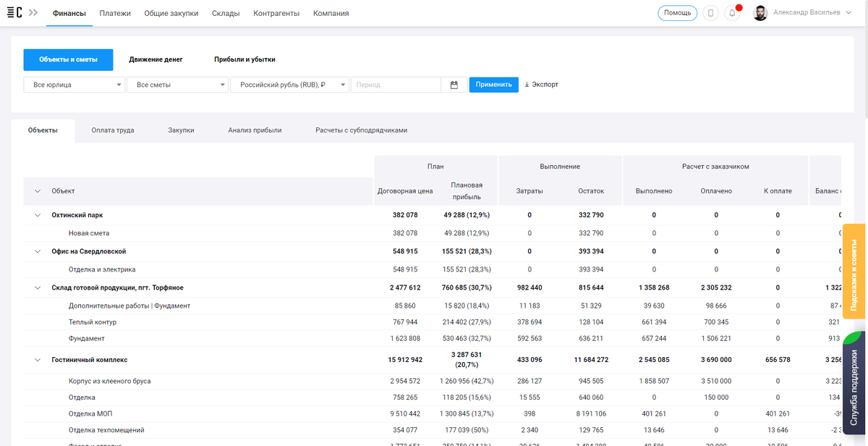This screenshot has width=868, height=446.
Task: Collapse all rows via Объект header chevron
Action: click(38, 191)
